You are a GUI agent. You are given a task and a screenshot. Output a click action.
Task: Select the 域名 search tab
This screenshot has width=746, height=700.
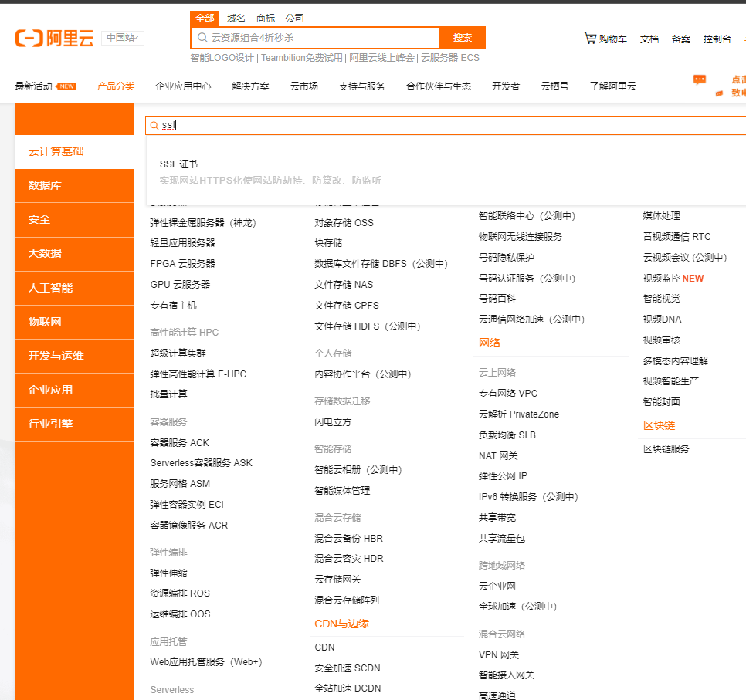pyautogui.click(x=236, y=18)
